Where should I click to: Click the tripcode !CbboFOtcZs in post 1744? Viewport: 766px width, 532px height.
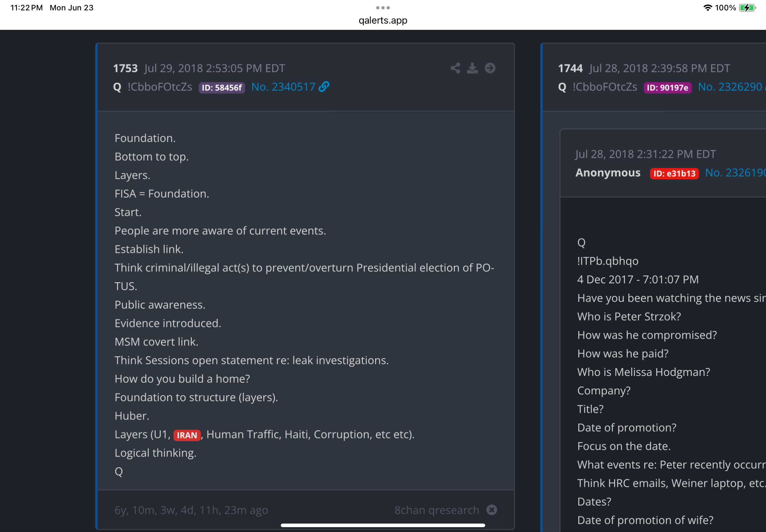[605, 87]
